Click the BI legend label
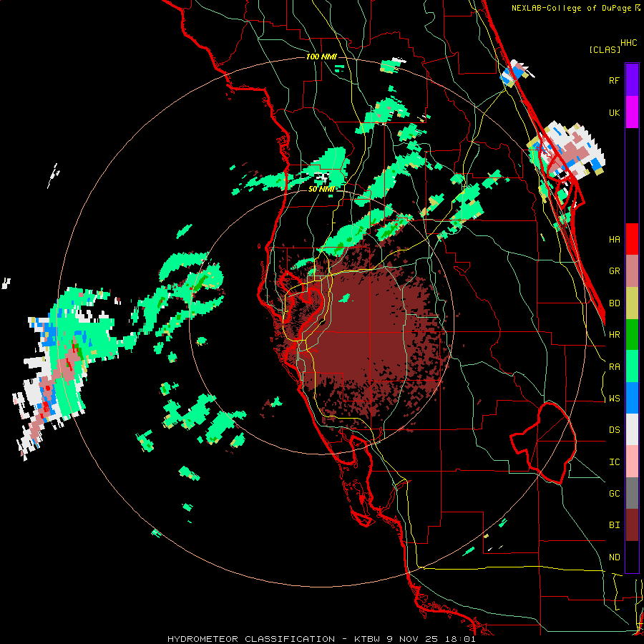 [614, 525]
